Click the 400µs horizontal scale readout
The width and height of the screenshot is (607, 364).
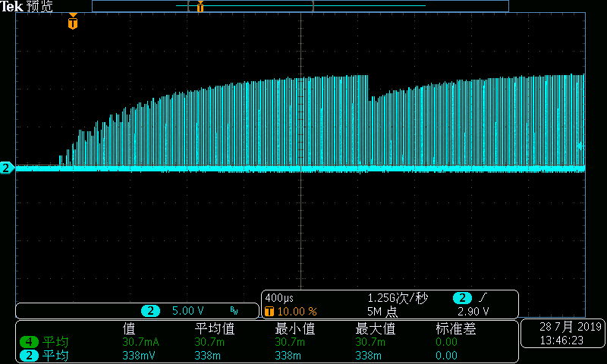coord(279,298)
